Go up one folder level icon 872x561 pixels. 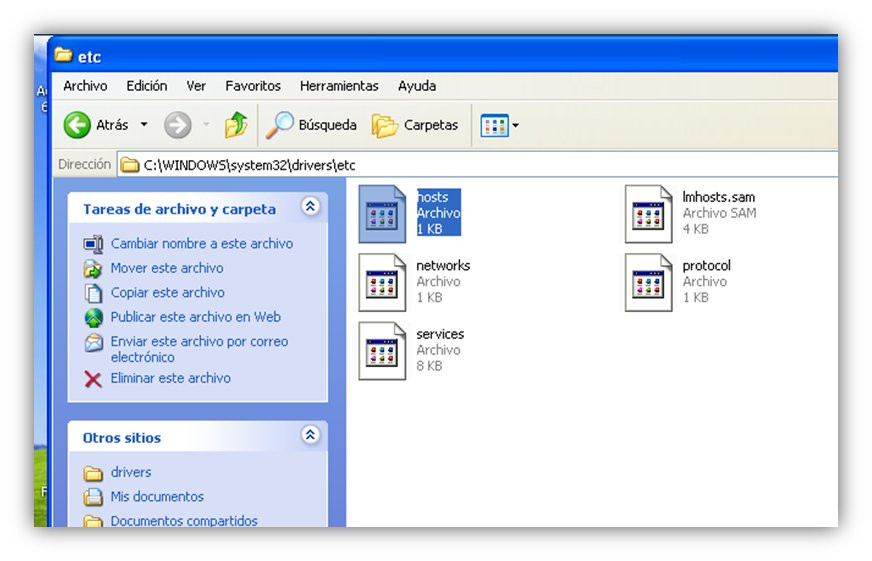point(236,124)
